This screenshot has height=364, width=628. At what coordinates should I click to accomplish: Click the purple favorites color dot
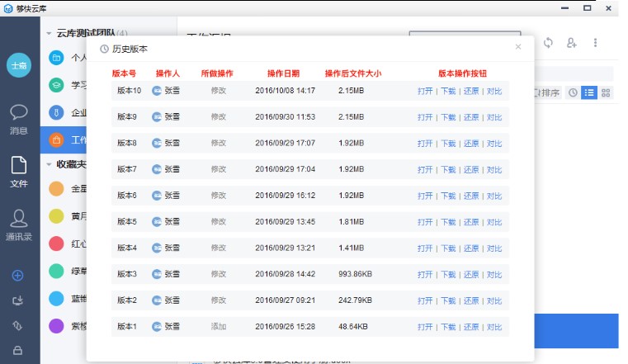(56, 326)
